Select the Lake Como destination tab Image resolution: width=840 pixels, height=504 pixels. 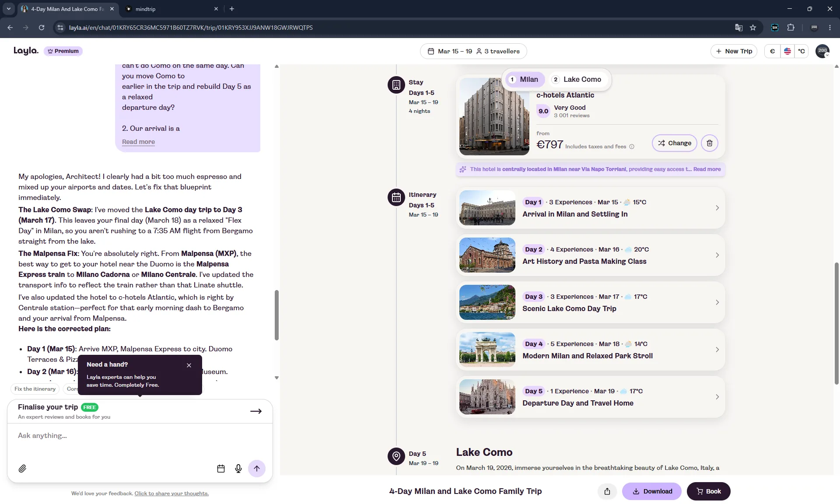pyautogui.click(x=577, y=79)
